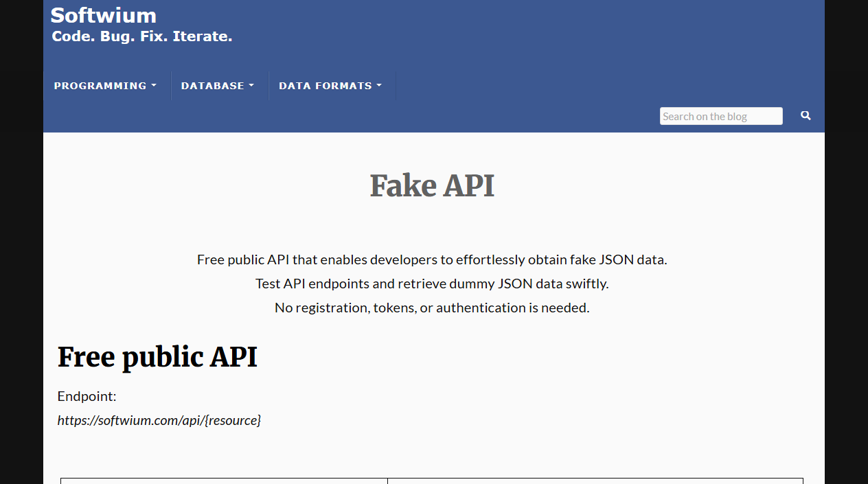
Task: Click the right cell of the bottom table
Action: [595, 482]
